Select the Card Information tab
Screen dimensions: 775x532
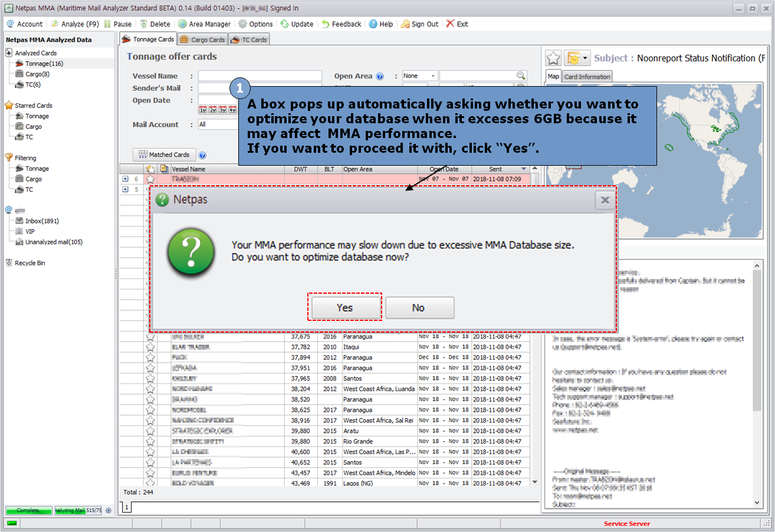click(x=587, y=77)
